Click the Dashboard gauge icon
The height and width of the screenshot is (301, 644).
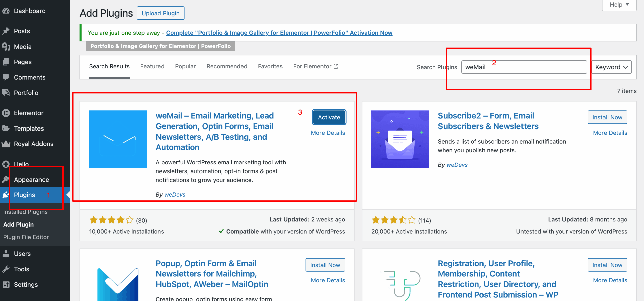[x=6, y=11]
